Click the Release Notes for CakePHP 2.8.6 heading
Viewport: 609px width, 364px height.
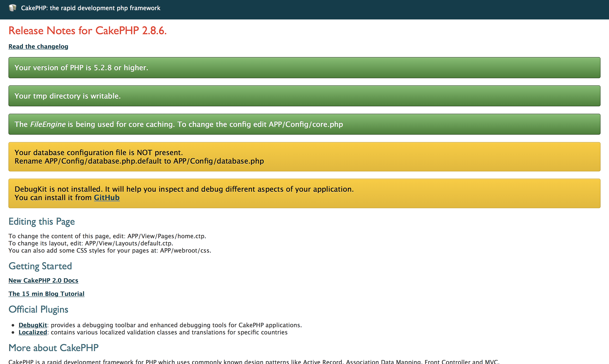point(87,30)
